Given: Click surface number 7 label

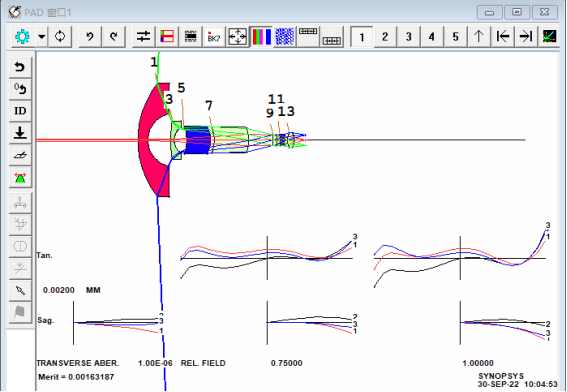Looking at the screenshot, I should pyautogui.click(x=209, y=106).
